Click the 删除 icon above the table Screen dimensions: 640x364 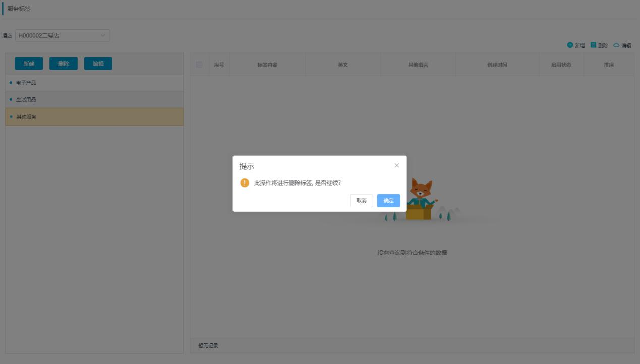click(593, 45)
